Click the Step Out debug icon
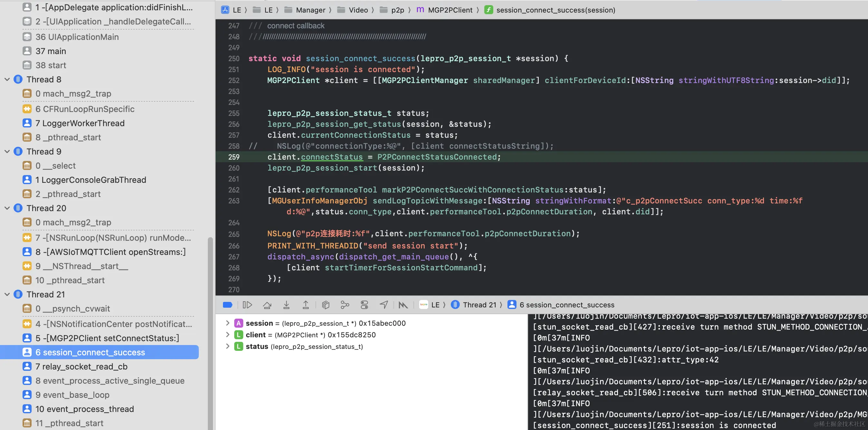This screenshot has height=430, width=868. coord(306,305)
